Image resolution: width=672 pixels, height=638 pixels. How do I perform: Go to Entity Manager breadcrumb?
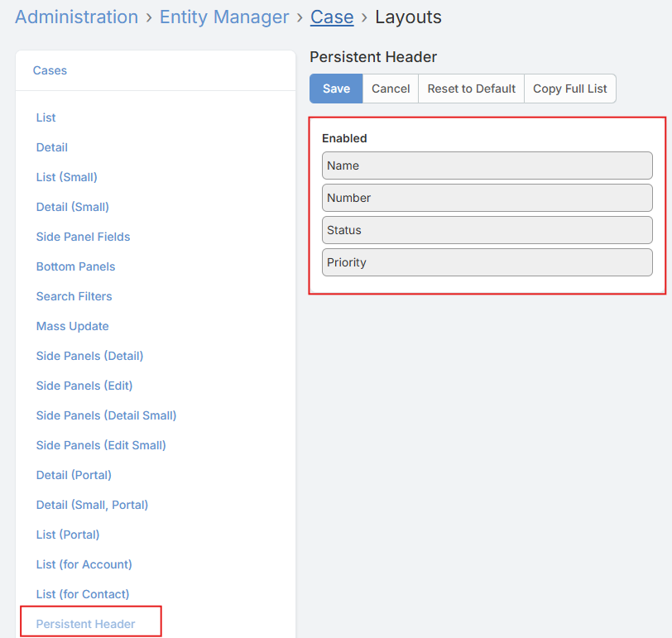224,17
